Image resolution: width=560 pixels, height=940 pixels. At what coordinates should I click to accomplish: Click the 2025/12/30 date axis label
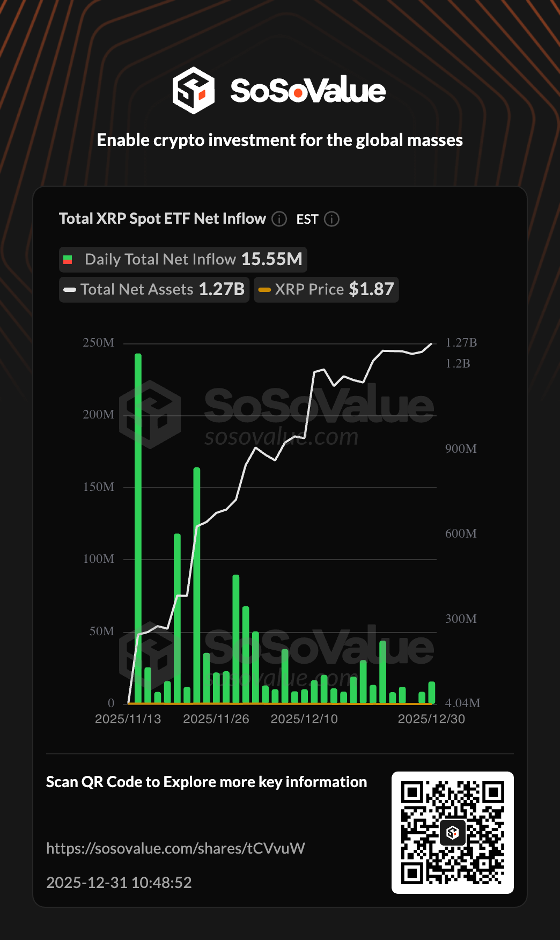tap(431, 719)
